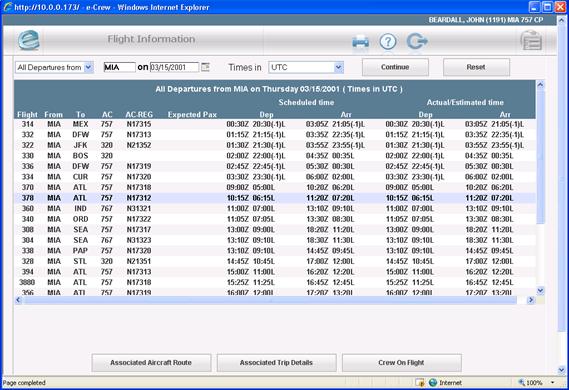Viewport: 569px width, 390px height.
Task: Click the horizontal scroll right arrow
Action: [x=531, y=300]
